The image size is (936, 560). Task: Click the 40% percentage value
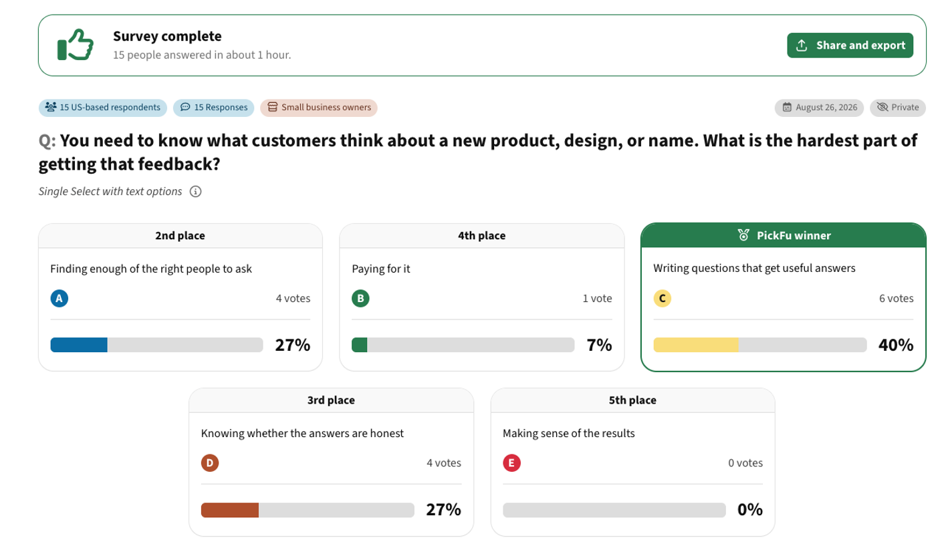[x=896, y=345]
